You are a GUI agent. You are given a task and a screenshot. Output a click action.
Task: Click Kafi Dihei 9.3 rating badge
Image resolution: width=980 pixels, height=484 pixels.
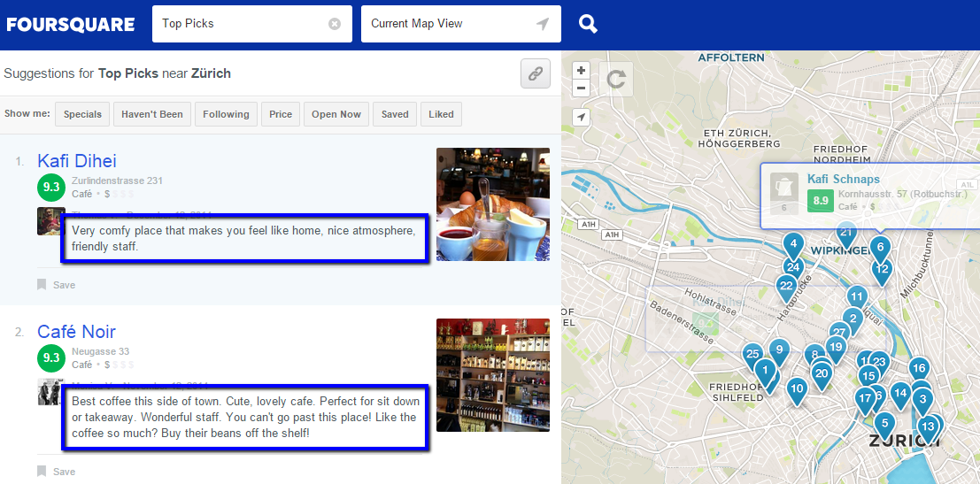(x=51, y=188)
